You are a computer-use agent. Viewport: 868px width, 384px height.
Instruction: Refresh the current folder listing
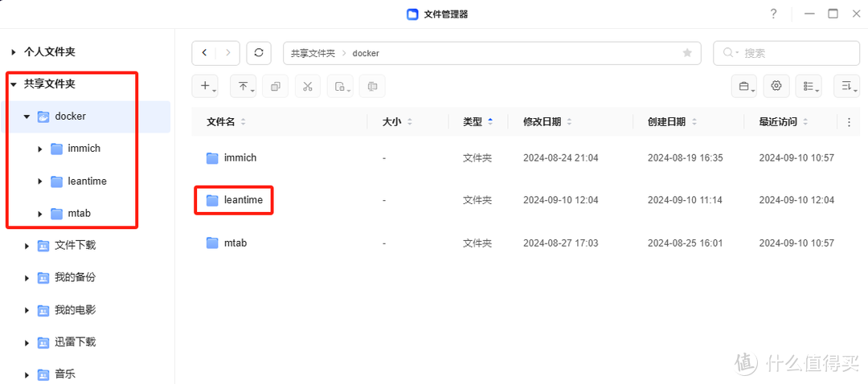(259, 53)
